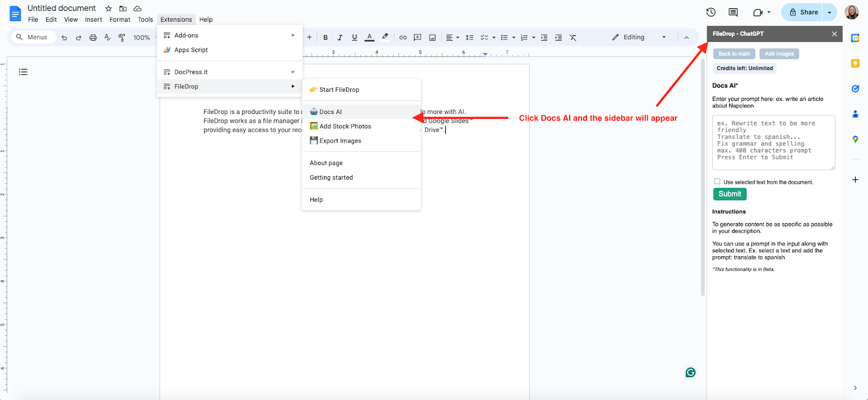Click the Docs AI prompt text area
The width and height of the screenshot is (868, 400).
pyautogui.click(x=774, y=142)
